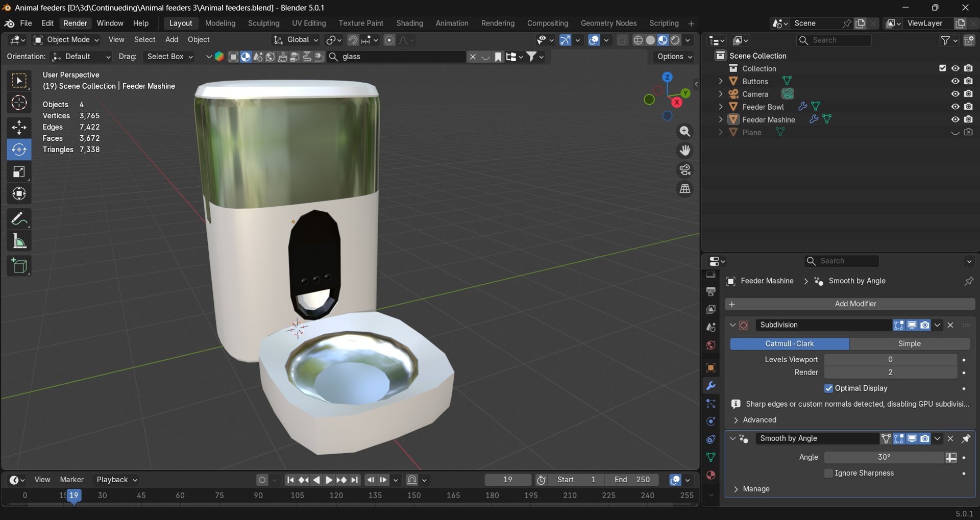Screen dimensions: 980x520
Task: Collapse the Subdivision modifier panel
Action: (x=732, y=325)
